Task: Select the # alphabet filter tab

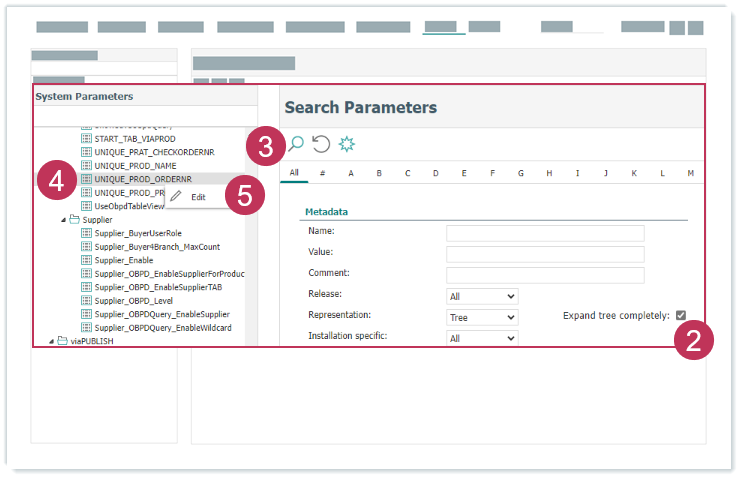Action: tap(322, 173)
